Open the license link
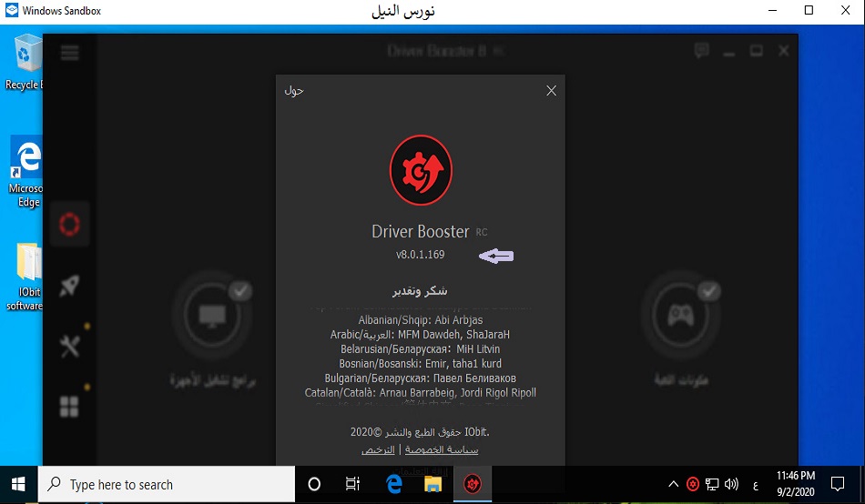The image size is (865, 504). tap(378, 449)
